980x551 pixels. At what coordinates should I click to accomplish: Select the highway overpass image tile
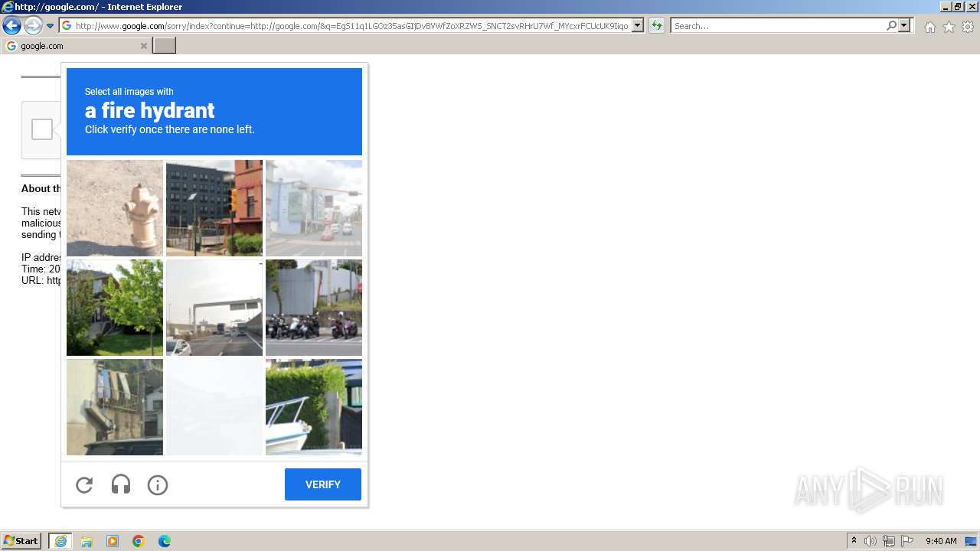(x=214, y=308)
